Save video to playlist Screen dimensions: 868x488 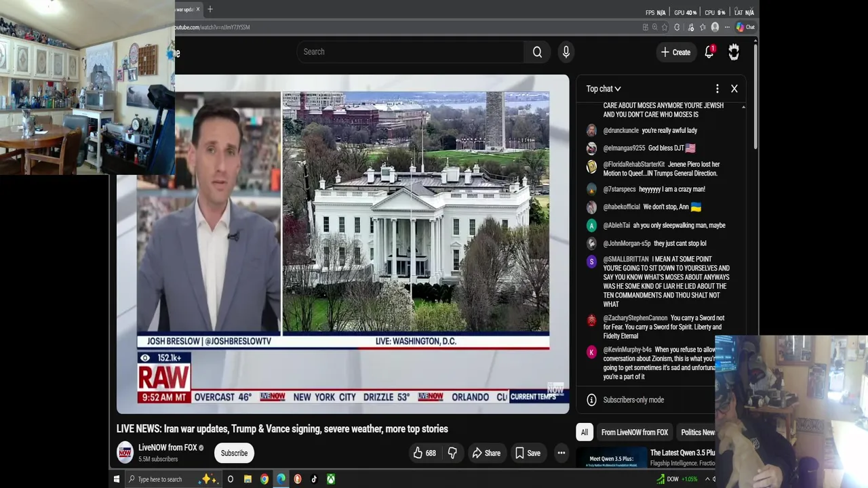[528, 453]
